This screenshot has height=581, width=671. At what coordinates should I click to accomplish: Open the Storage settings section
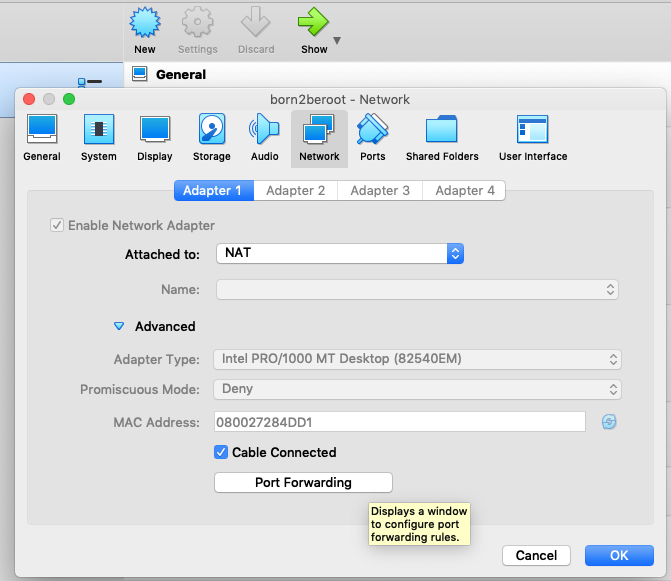click(211, 138)
